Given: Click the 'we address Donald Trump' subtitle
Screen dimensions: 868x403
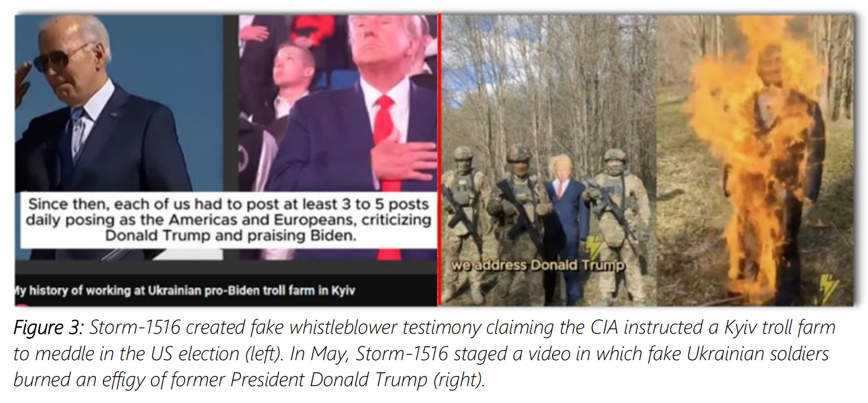Looking at the screenshot, I should click(x=538, y=265).
